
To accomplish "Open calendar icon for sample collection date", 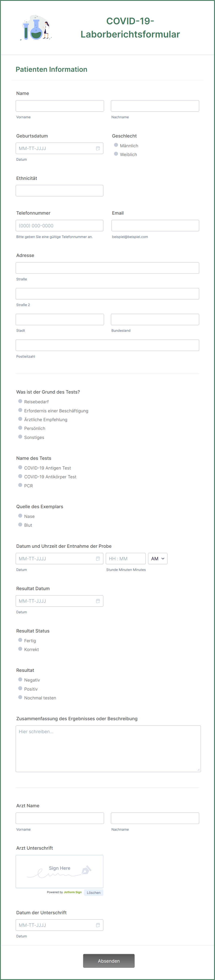I will (x=98, y=558).
